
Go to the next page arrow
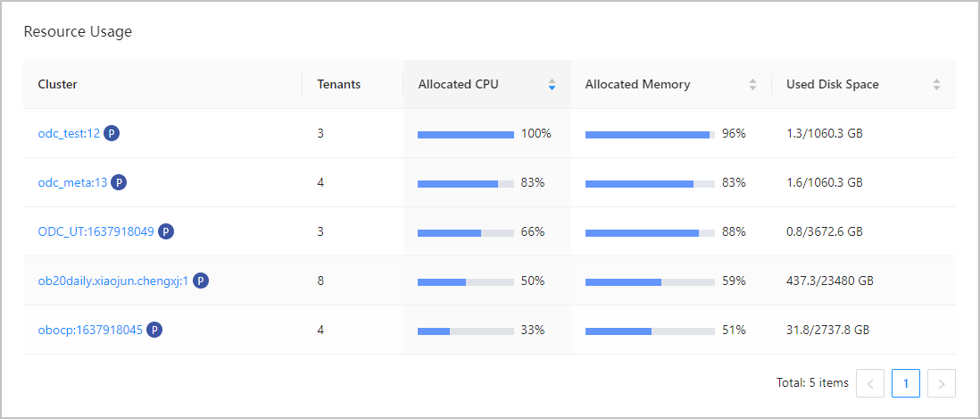942,383
